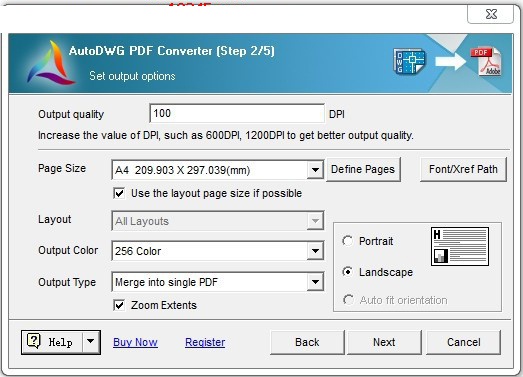This screenshot has width=523, height=377.
Task: Click the 'DPI' unit label
Action: point(337,114)
